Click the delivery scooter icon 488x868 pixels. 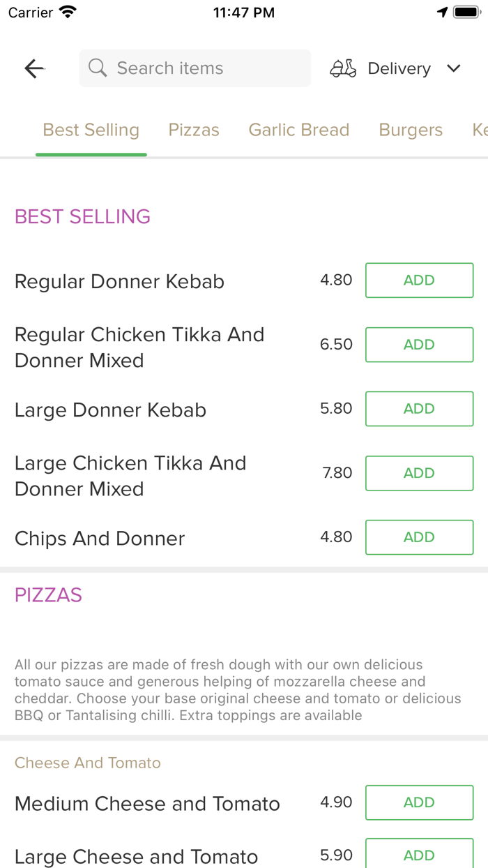click(342, 68)
